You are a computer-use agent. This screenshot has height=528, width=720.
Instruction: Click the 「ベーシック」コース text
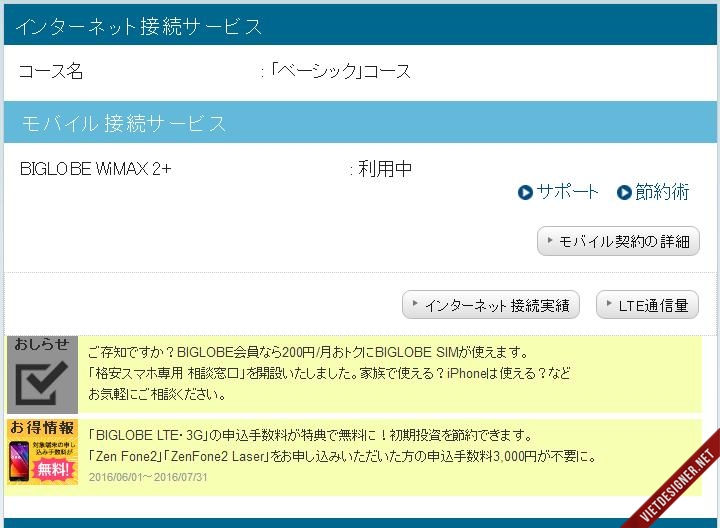coord(340,71)
